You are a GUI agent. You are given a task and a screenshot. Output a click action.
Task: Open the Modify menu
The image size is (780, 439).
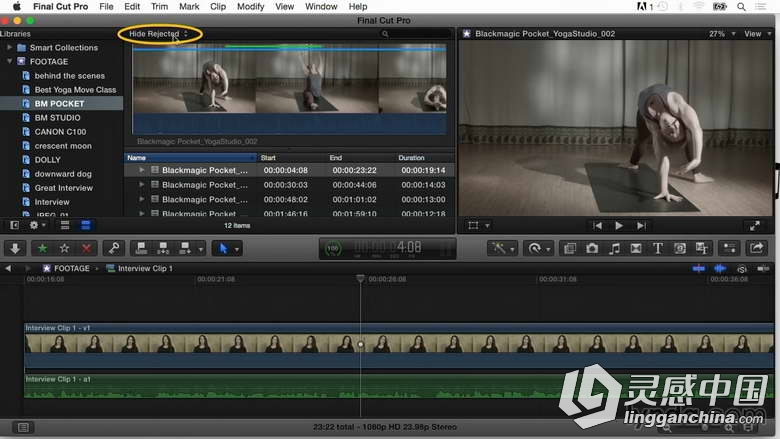coord(250,6)
